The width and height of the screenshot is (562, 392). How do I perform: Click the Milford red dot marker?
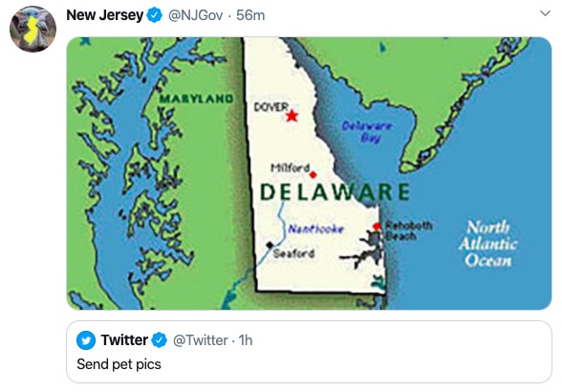[x=313, y=175]
